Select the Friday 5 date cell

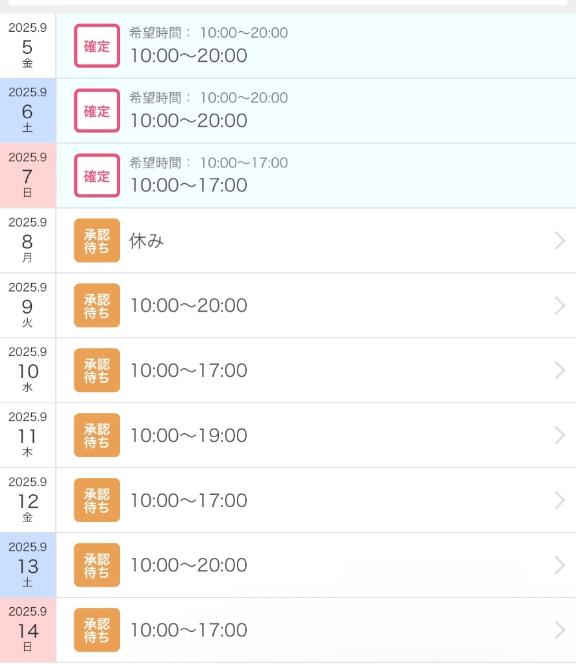pos(28,46)
